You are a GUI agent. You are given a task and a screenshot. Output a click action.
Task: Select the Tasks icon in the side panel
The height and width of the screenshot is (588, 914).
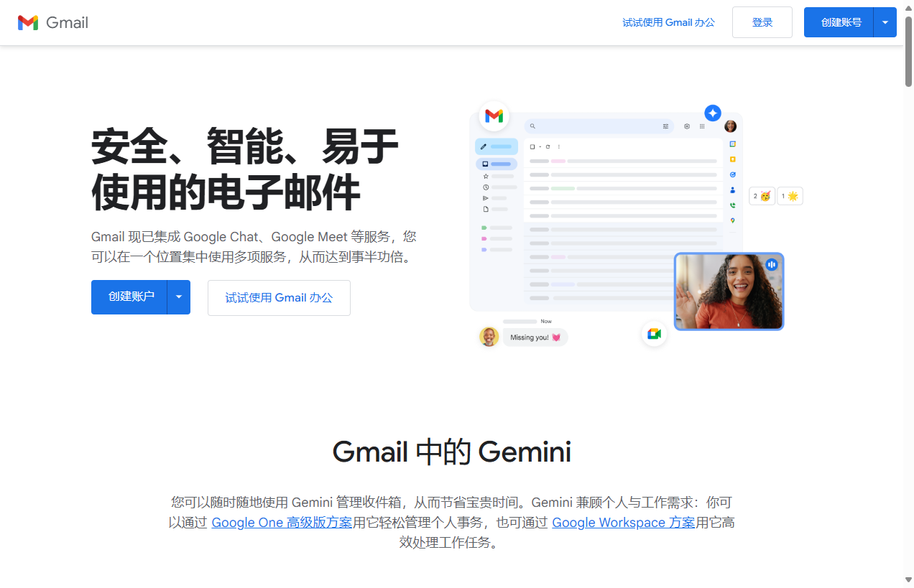click(x=733, y=174)
